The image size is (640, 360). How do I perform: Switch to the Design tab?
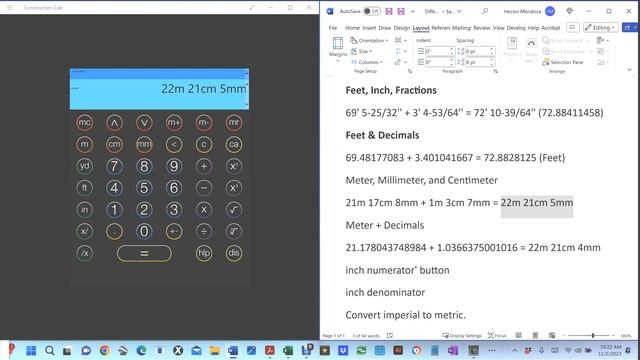pyautogui.click(x=402, y=28)
